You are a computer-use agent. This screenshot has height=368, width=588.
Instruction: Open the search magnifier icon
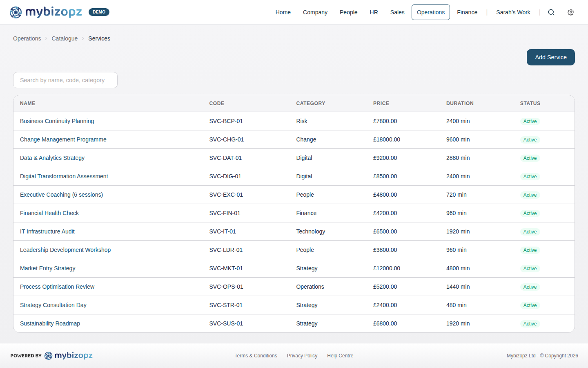pos(551,12)
